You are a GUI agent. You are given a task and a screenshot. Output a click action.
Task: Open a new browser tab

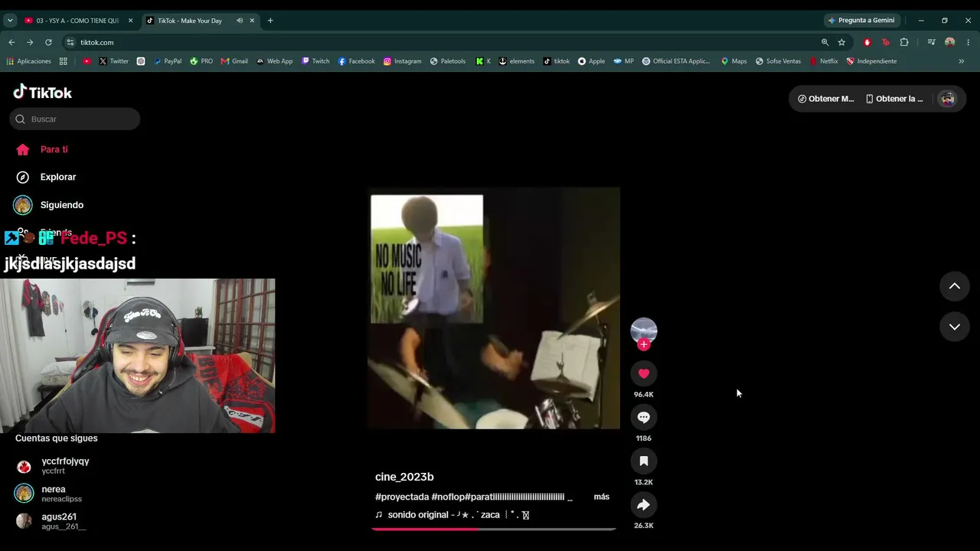click(270, 21)
